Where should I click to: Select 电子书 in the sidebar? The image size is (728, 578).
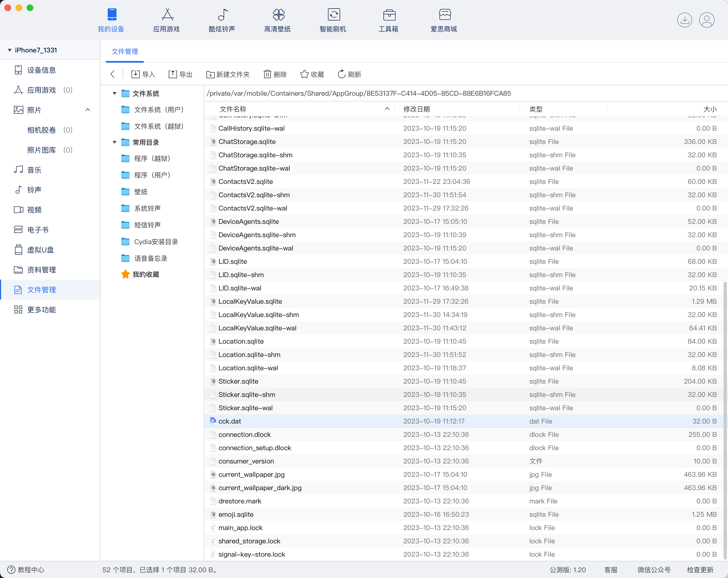[50, 230]
